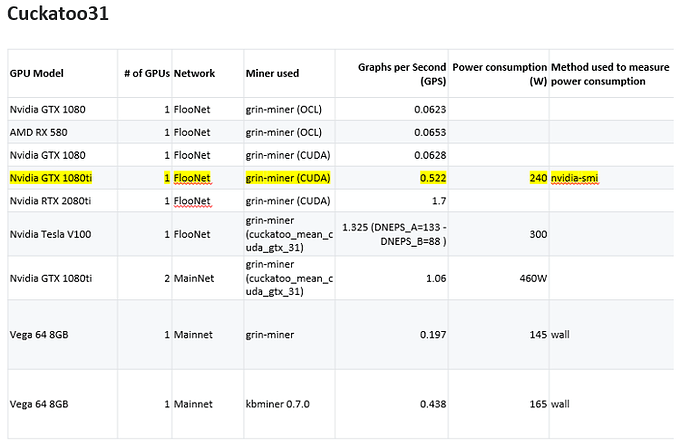Screen dimensions: 690x448
Task: Select the Power consumption (W) header
Action: coord(499,74)
